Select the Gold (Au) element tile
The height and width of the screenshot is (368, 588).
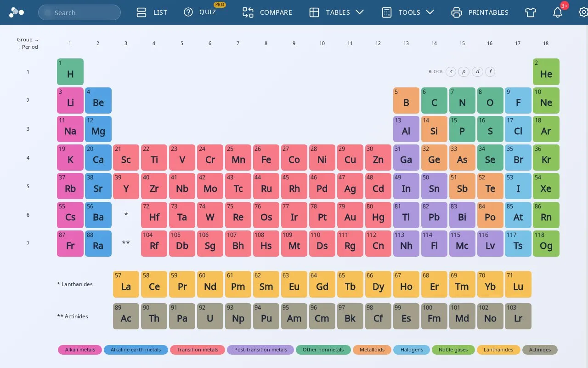(x=350, y=215)
